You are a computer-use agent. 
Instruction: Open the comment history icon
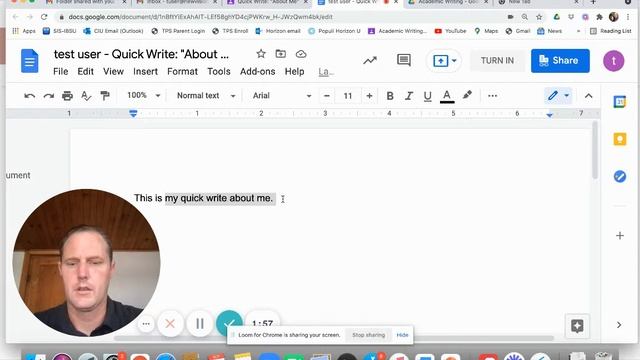pyautogui.click(x=404, y=60)
